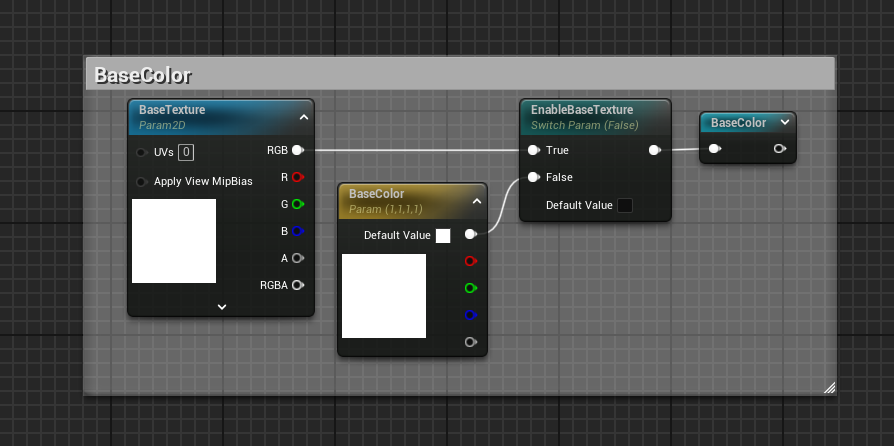Click the output pin of the BaseColor reroute node

[x=779, y=148]
